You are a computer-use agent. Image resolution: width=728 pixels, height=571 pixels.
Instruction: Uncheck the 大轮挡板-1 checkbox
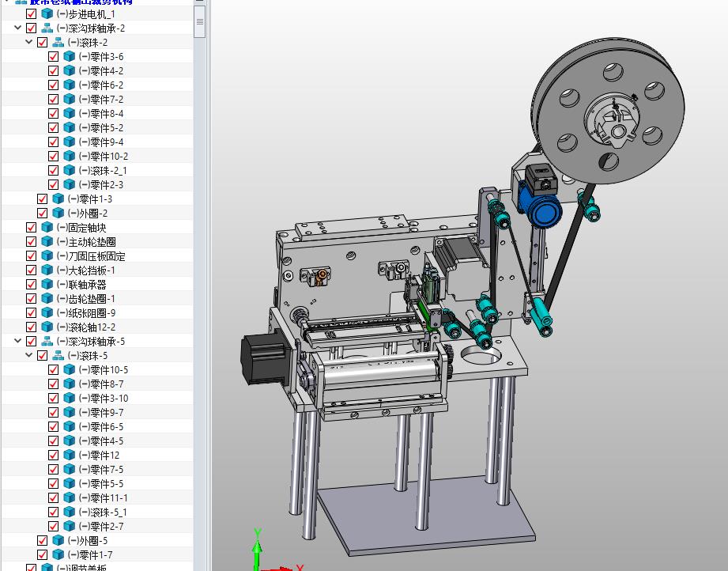tap(31, 270)
